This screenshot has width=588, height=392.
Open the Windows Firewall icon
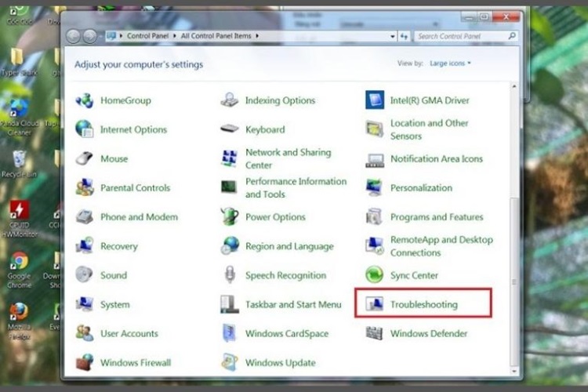(x=85, y=362)
